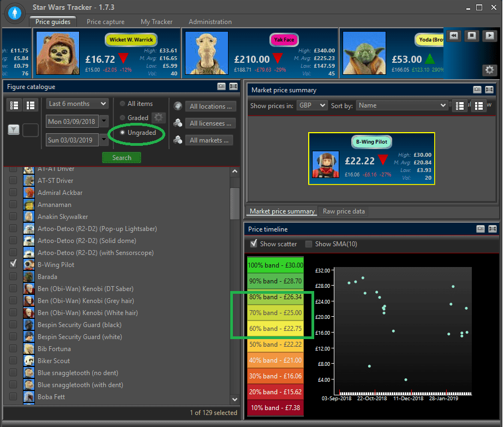The height and width of the screenshot is (427, 504).
Task: Open end date Sun 03/03/2019 picker arrow
Action: (104, 140)
